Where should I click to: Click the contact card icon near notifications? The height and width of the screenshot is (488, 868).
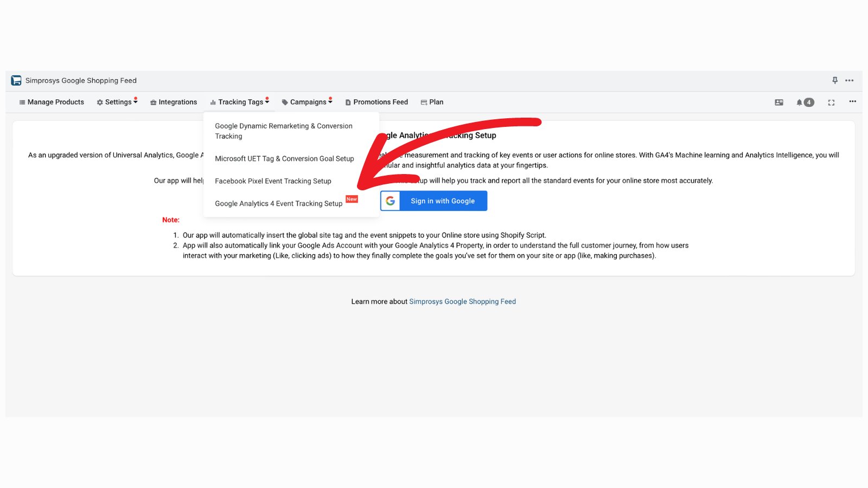[x=778, y=102]
